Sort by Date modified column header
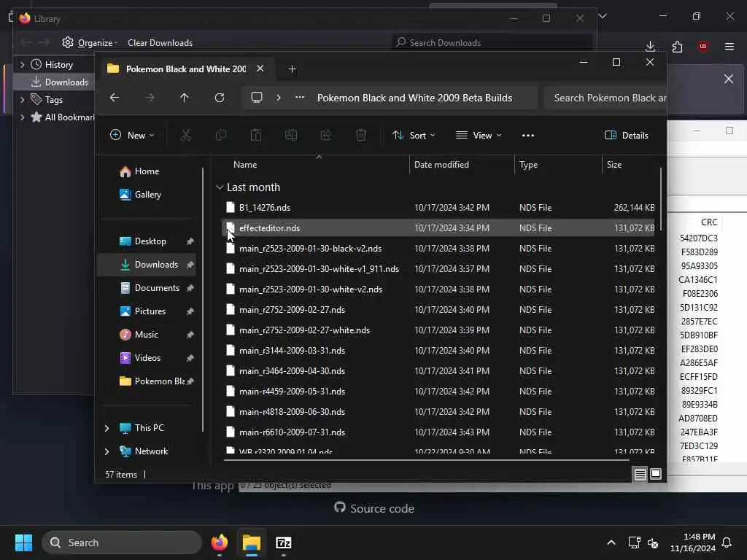The width and height of the screenshot is (747, 560). pos(441,165)
